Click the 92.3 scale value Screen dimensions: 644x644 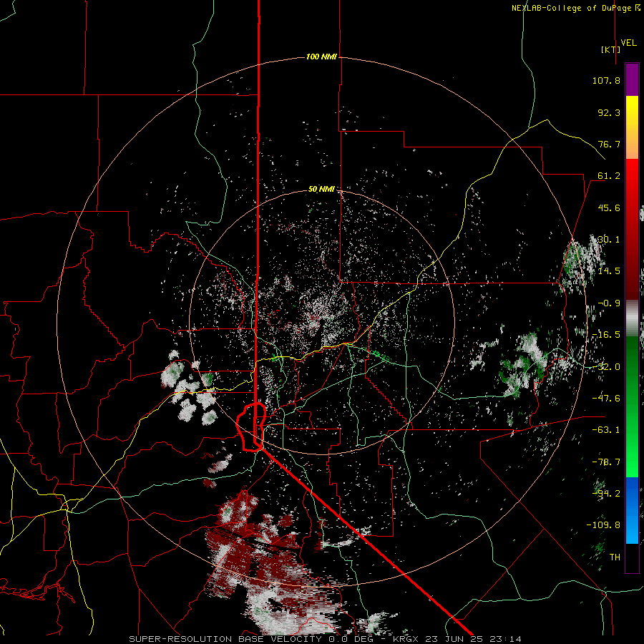pos(609,112)
